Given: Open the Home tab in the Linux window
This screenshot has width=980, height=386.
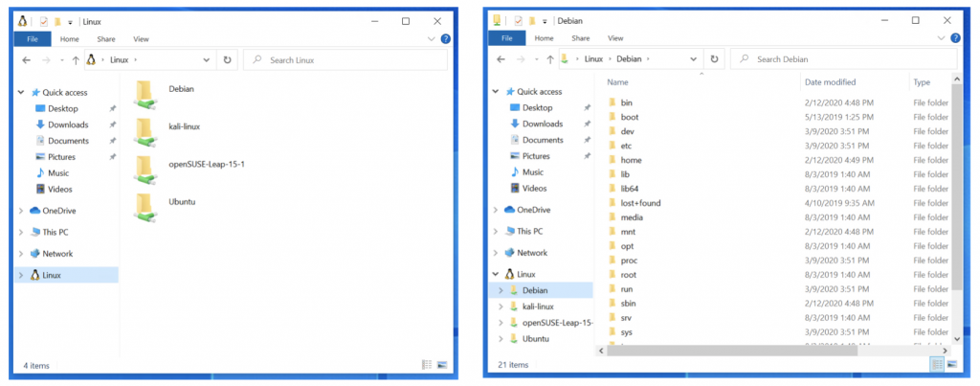Looking at the screenshot, I should (x=69, y=38).
